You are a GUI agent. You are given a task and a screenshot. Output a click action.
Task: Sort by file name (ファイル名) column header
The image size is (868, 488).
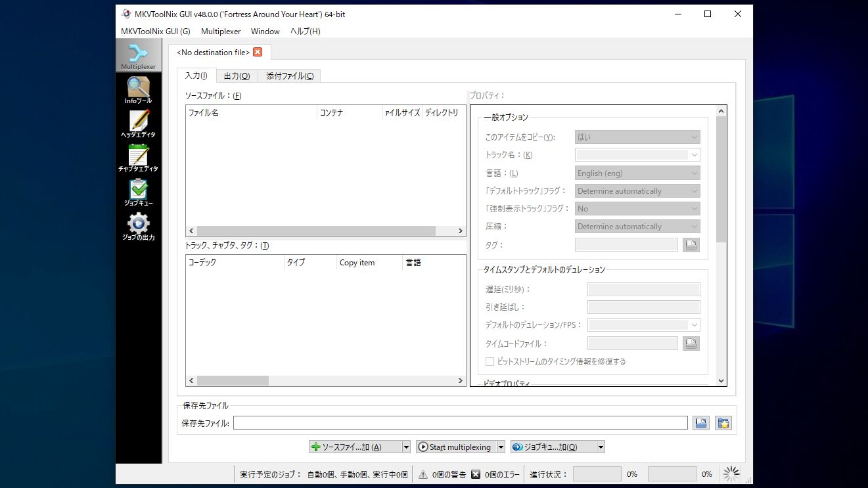[x=251, y=113]
